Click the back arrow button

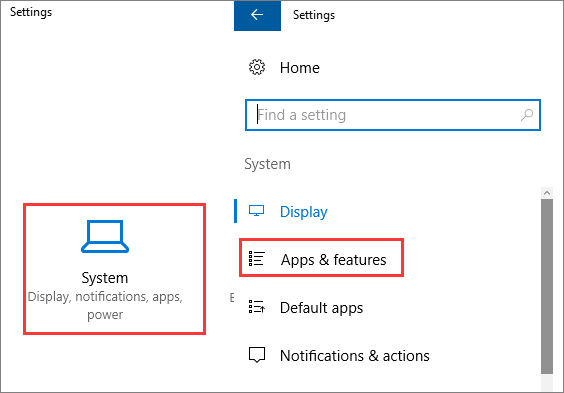click(257, 15)
